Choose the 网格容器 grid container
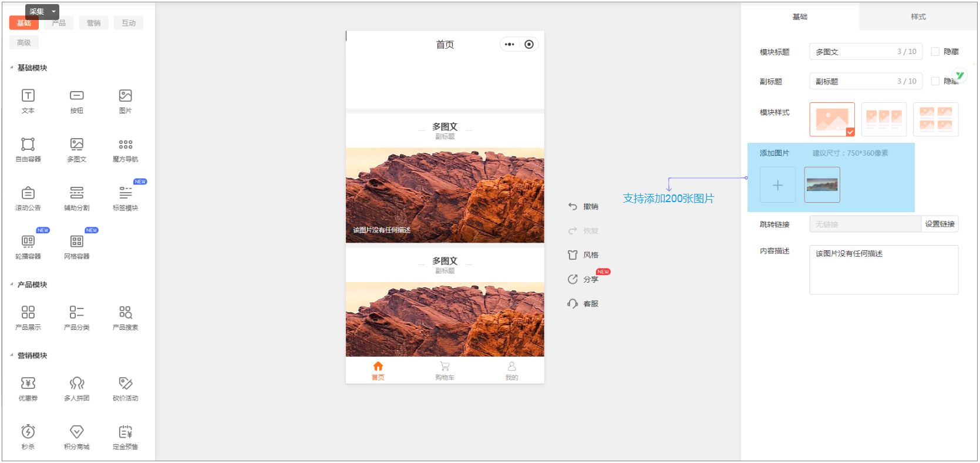The image size is (980, 463). pos(77,241)
